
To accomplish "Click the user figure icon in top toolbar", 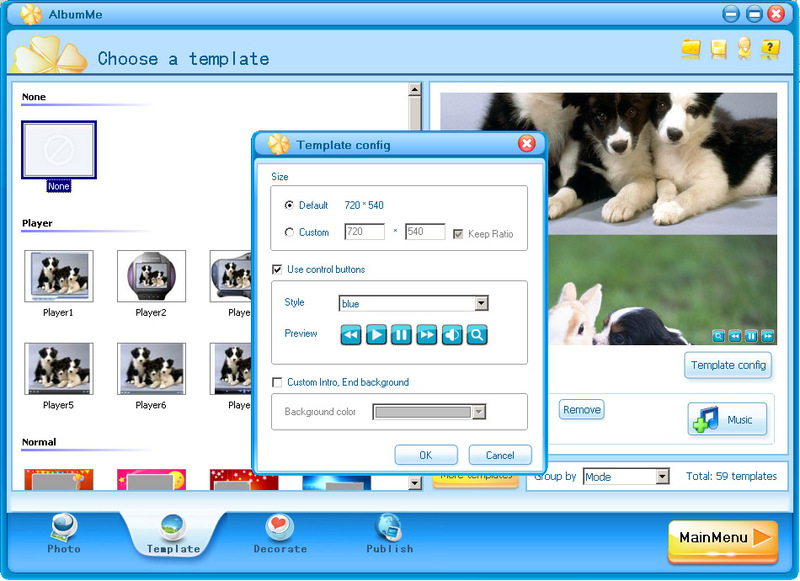I will 744,48.
